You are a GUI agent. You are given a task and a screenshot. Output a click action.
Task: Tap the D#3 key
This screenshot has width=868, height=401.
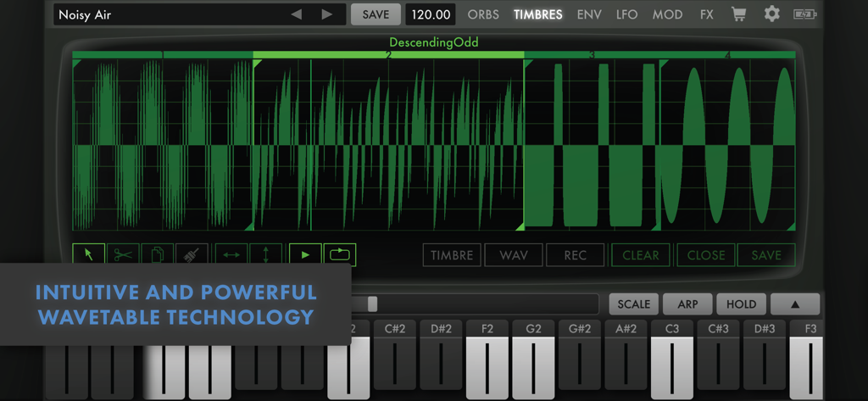coord(765,354)
